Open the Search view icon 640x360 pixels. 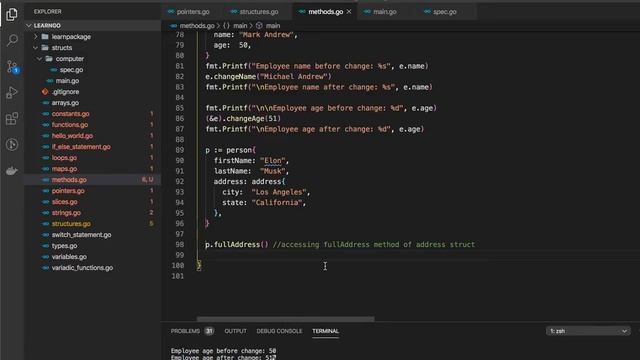point(12,40)
